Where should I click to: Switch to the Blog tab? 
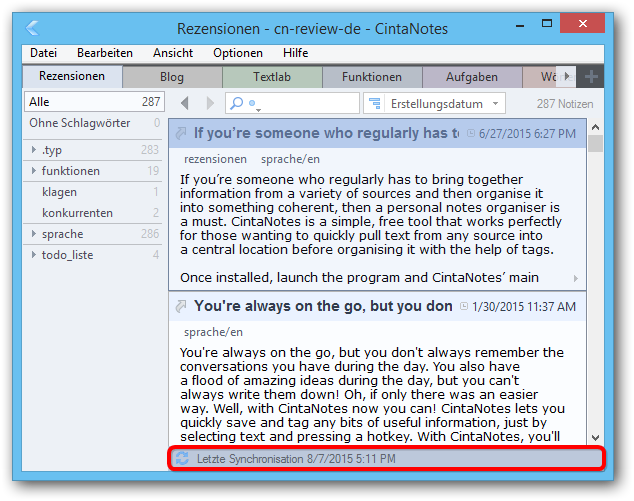[x=172, y=77]
